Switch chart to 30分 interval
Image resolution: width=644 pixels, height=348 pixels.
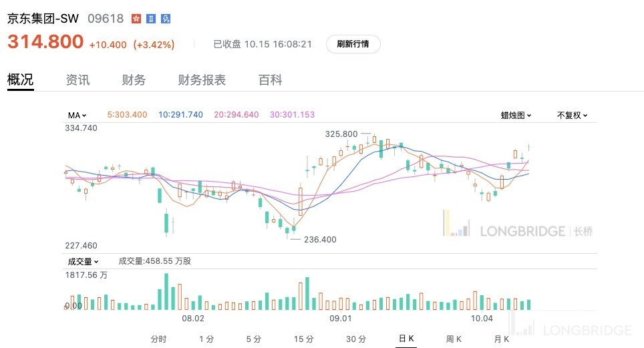click(x=356, y=339)
